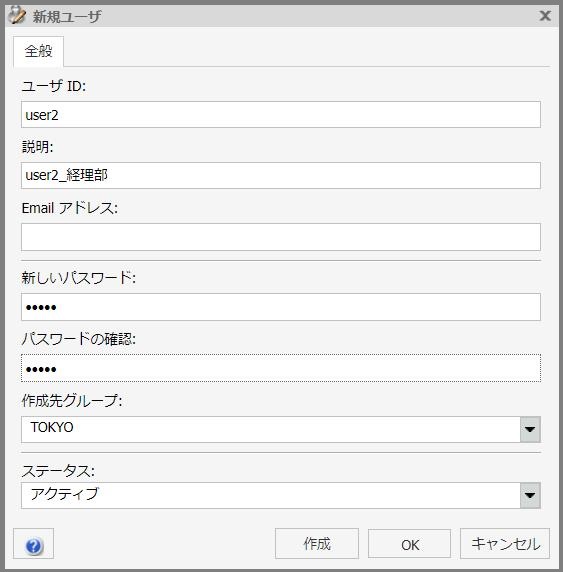Click the 新規ユーザ title bar text
This screenshot has height=572, width=563.
(x=67, y=16)
